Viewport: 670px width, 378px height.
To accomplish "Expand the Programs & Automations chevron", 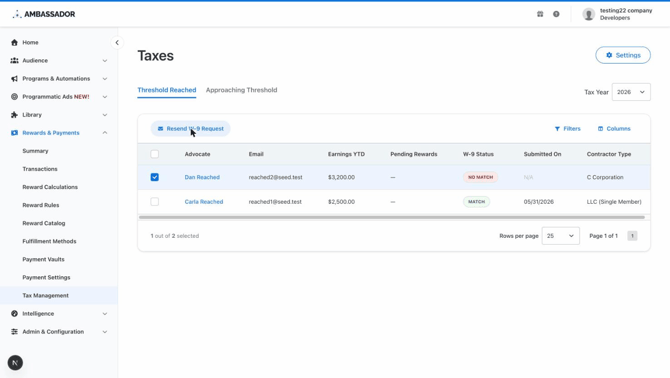I will point(105,79).
